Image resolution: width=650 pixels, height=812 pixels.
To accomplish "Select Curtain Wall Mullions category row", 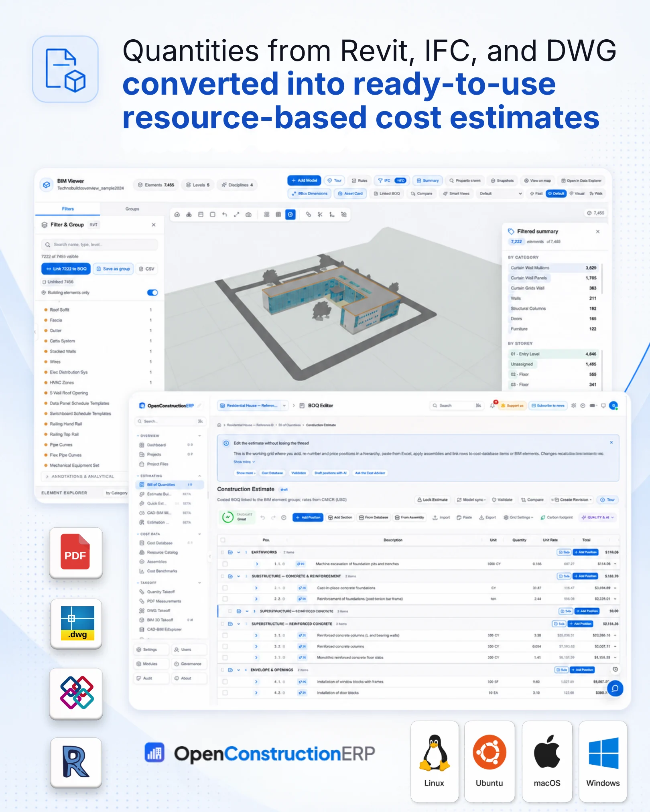I will pos(554,267).
